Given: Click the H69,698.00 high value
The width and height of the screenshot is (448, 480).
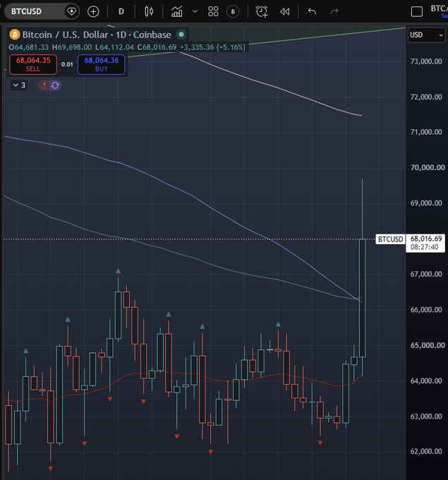Looking at the screenshot, I should click(72, 47).
